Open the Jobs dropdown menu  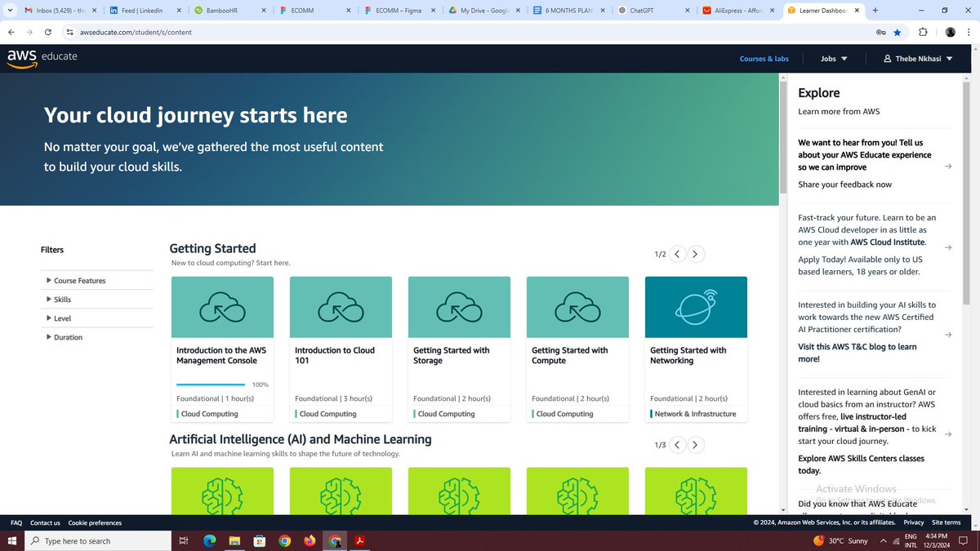coord(834,59)
